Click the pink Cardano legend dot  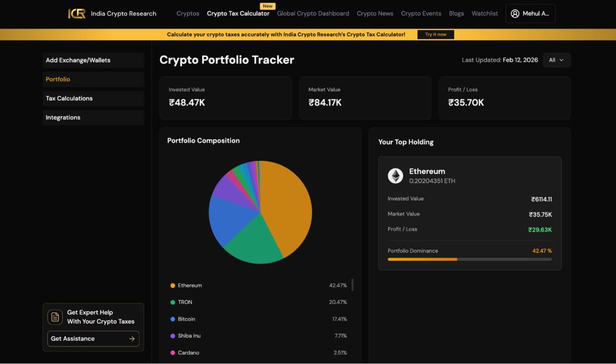[x=172, y=353]
